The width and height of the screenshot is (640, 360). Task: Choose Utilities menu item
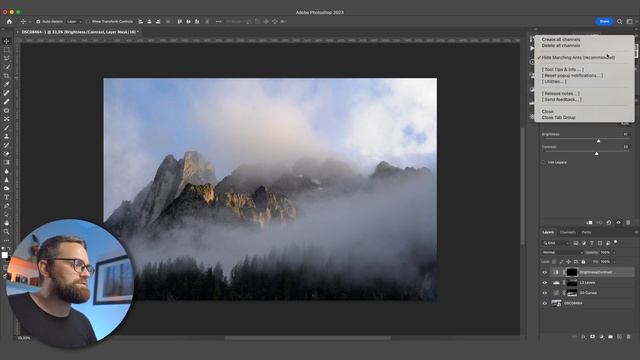(x=554, y=82)
